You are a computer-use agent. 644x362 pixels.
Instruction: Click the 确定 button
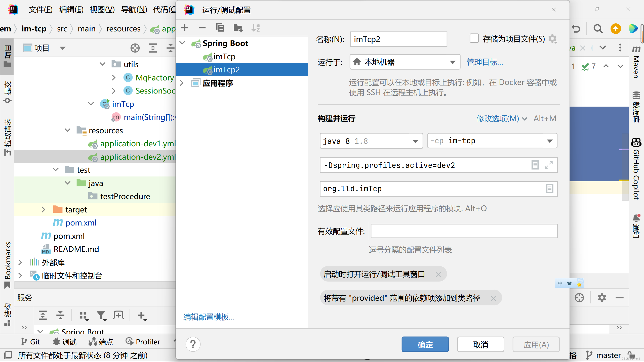[425, 344]
